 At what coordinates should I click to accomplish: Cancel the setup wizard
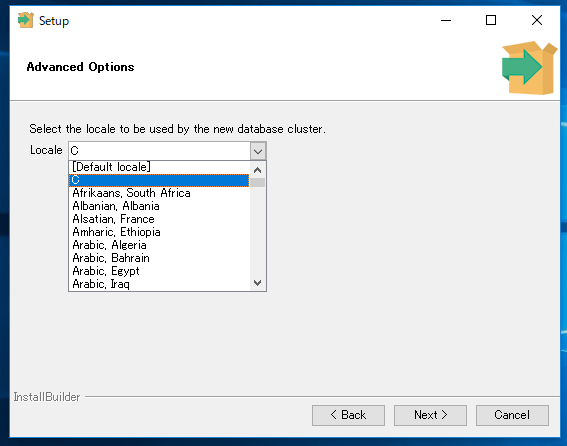point(512,415)
